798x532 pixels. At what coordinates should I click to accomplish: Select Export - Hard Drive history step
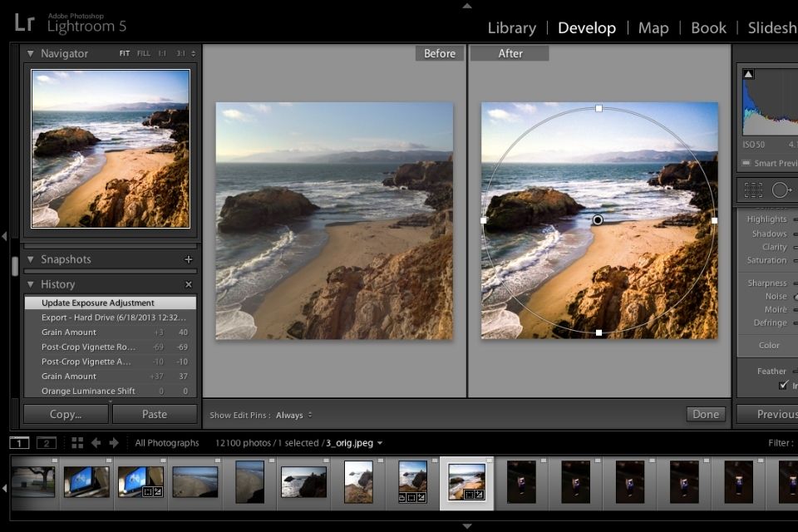coord(110,318)
